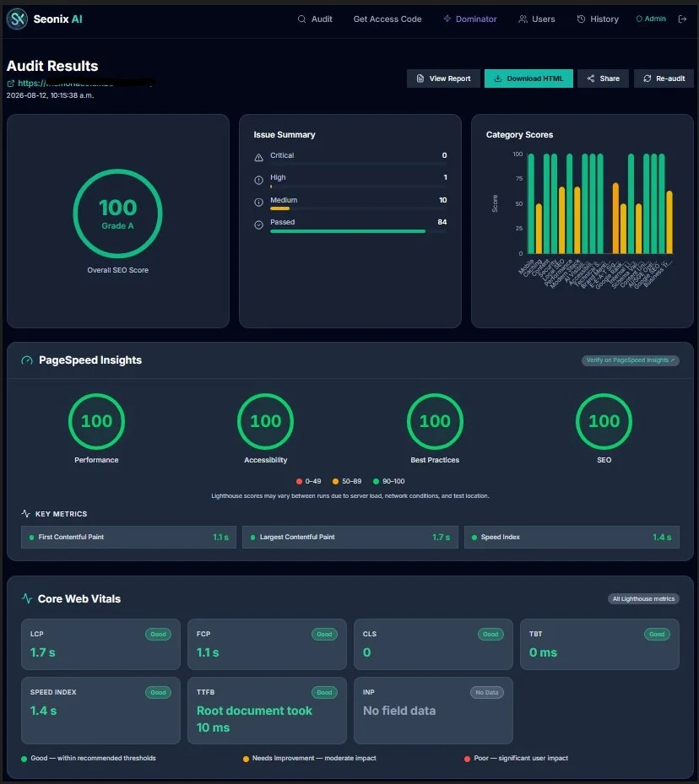Click the logout arrow icon
Screen dimensions: 699x784
[x=682, y=19]
